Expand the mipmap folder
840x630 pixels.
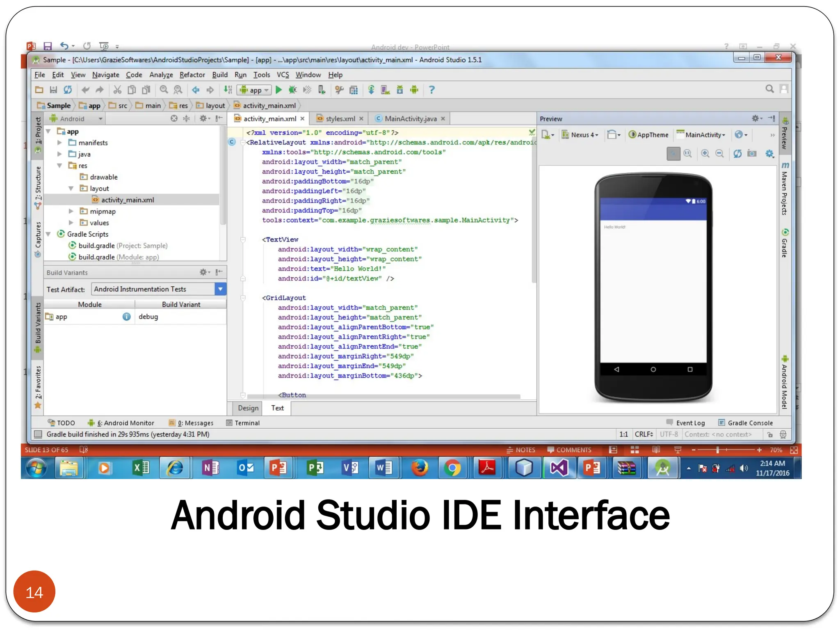pyautogui.click(x=71, y=211)
